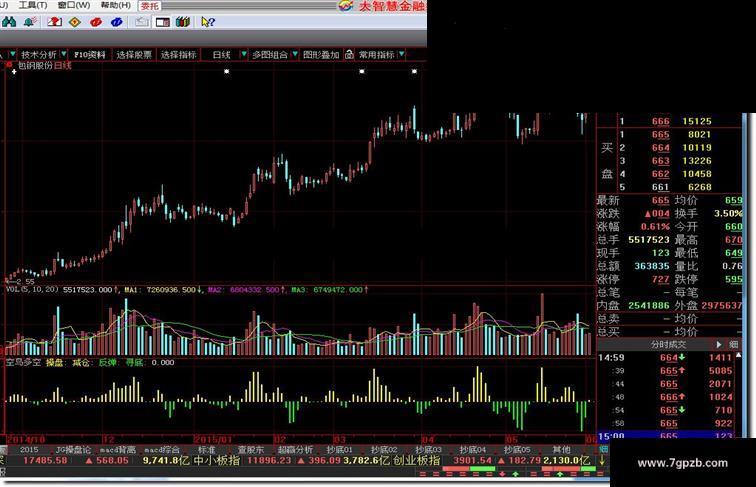This screenshot has height=487, width=756.
Task: Switch to the macd综合 tab
Action: [x=162, y=449]
